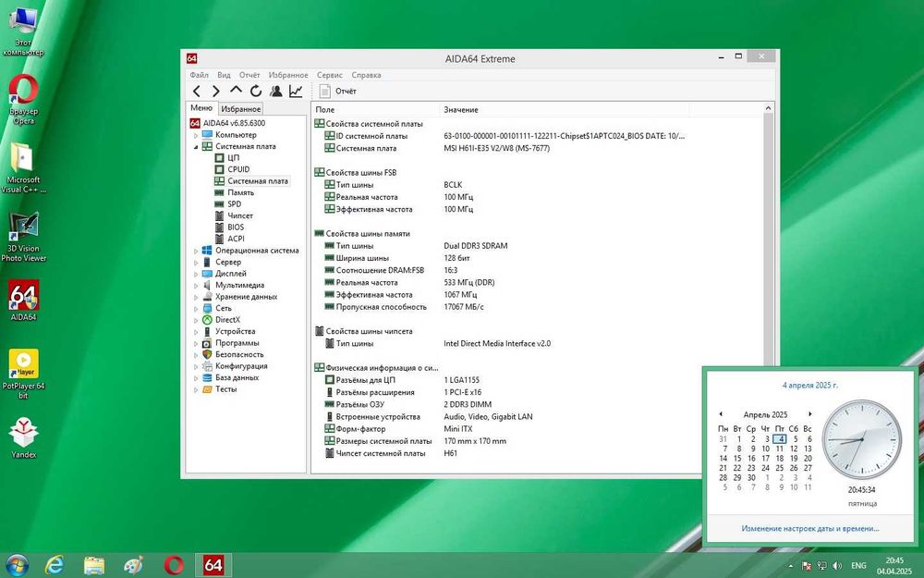Go up one level with the up arrow
The image size is (924, 578).
236,92
